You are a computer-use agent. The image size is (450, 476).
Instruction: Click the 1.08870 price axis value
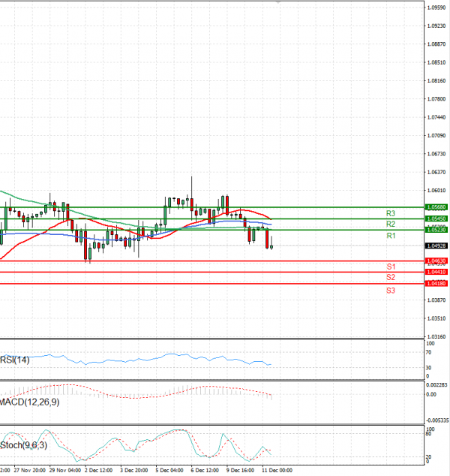coord(436,44)
